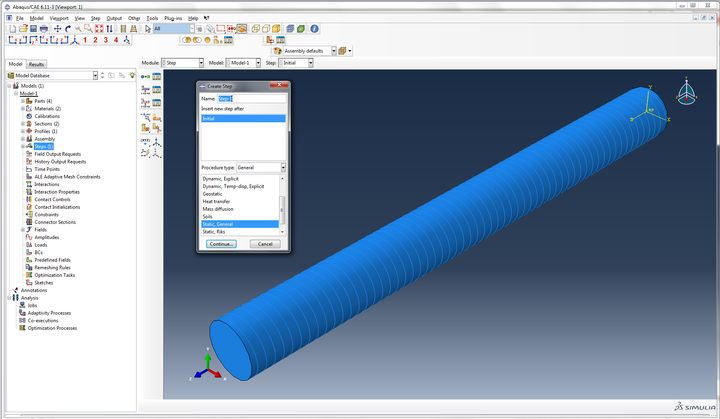The image size is (720, 419).
Task: Open the File menu
Action: (x=20, y=18)
